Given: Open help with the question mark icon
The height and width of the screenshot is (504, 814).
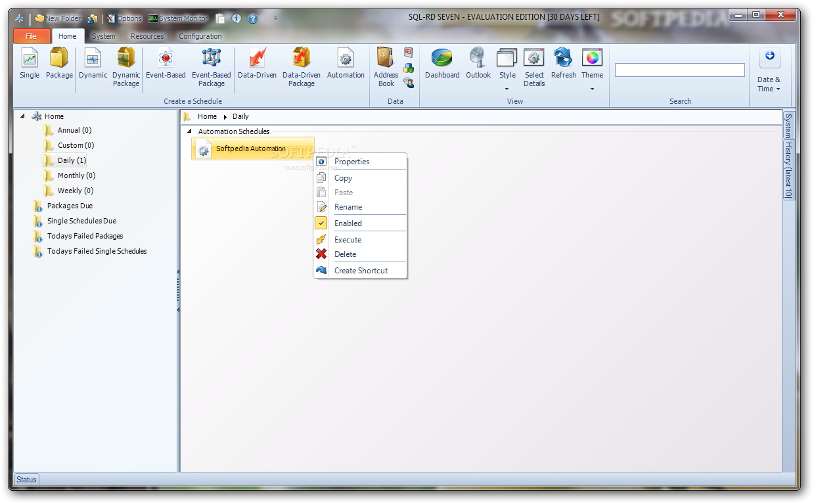Looking at the screenshot, I should pyautogui.click(x=253, y=18).
